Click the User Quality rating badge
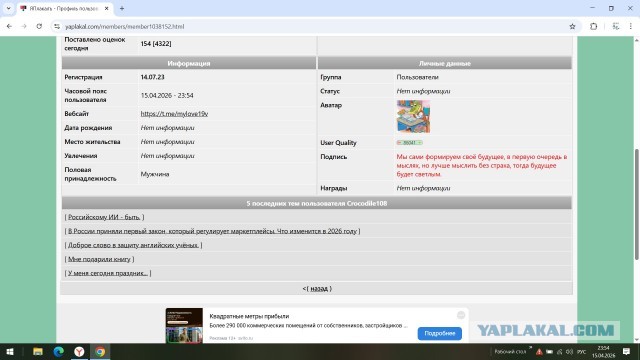This screenshot has width=640, height=360. point(409,142)
